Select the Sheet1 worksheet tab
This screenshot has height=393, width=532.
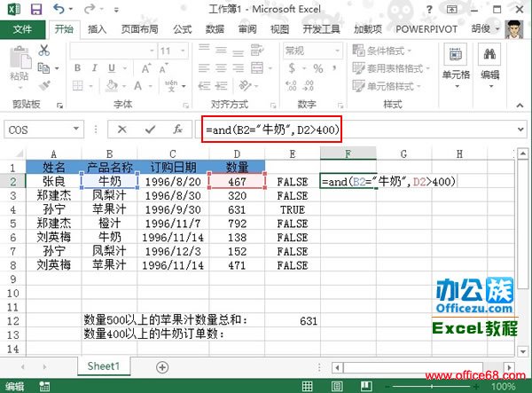click(104, 366)
